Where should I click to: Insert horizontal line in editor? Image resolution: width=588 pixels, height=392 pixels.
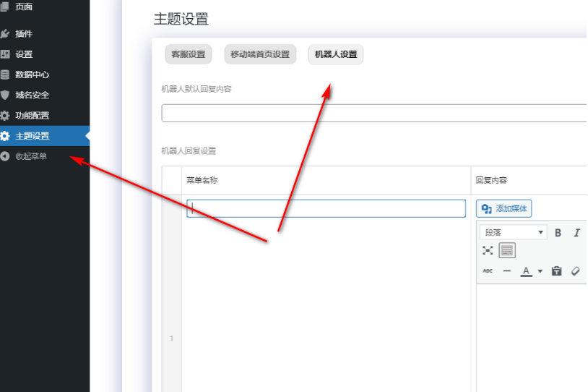pos(506,270)
